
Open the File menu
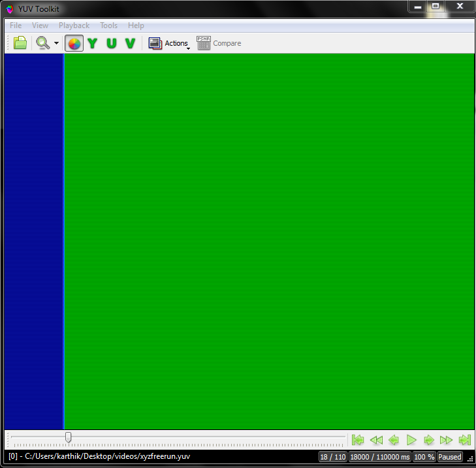tap(16, 25)
